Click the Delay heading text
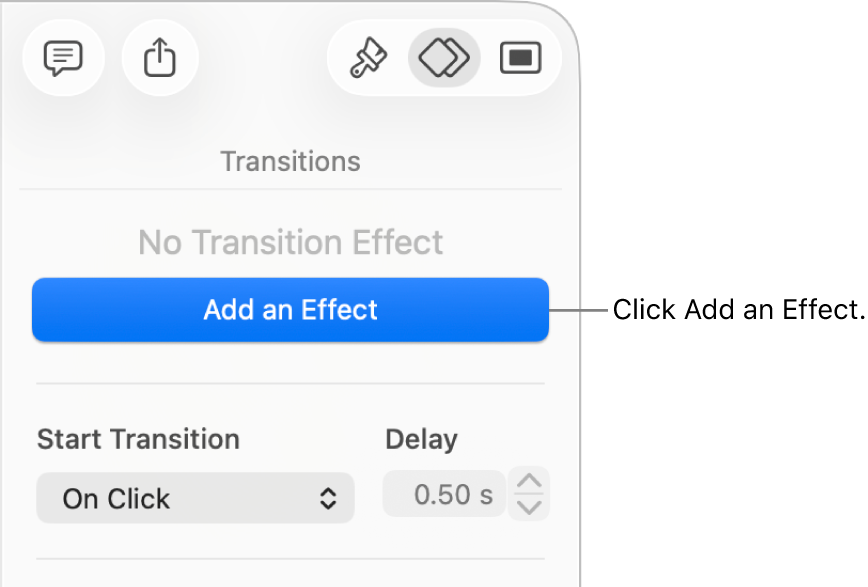868x587 pixels. pos(420,439)
